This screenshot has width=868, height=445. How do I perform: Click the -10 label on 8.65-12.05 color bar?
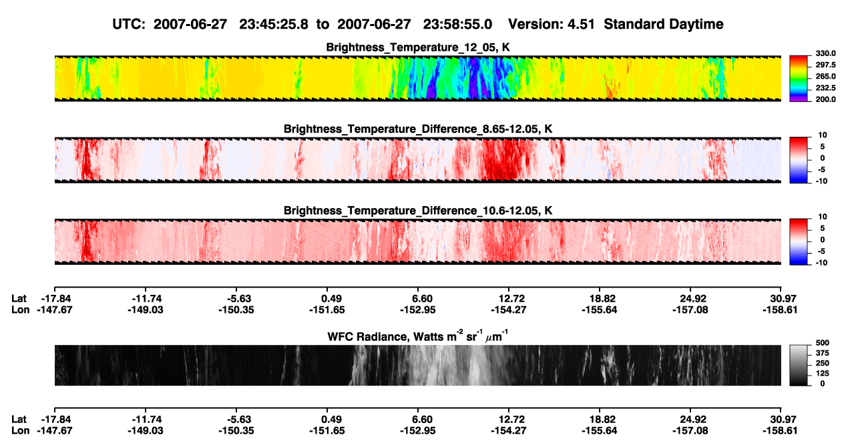pyautogui.click(x=823, y=181)
